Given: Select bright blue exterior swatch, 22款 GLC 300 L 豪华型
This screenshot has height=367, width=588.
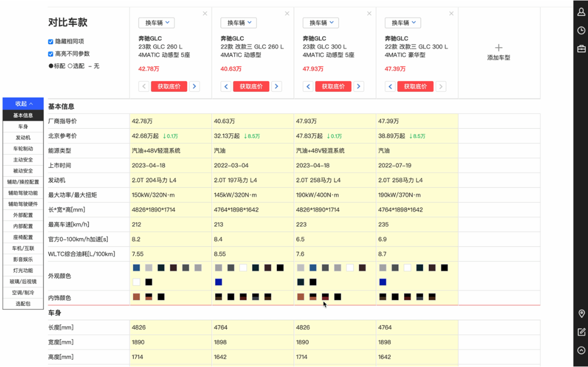Looking at the screenshot, I should click(x=383, y=282).
